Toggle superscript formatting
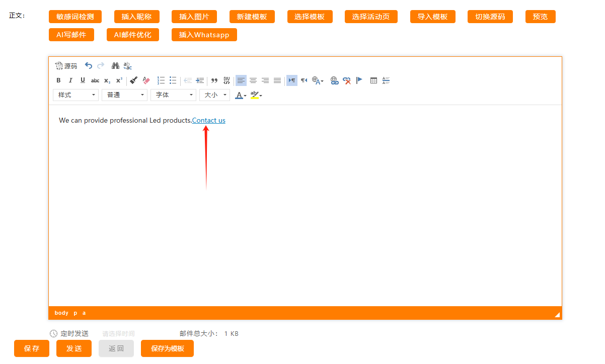Screen dimensions: 605x364 pyautogui.click(x=119, y=80)
